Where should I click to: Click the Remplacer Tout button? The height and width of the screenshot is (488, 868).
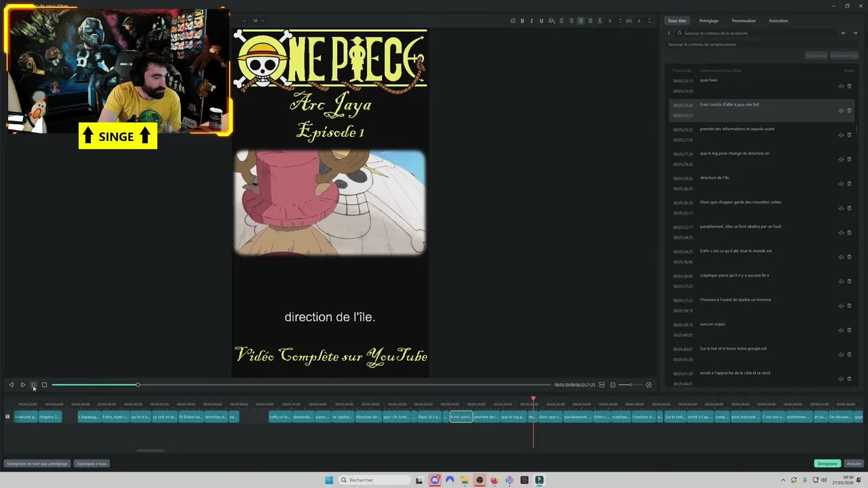point(844,56)
